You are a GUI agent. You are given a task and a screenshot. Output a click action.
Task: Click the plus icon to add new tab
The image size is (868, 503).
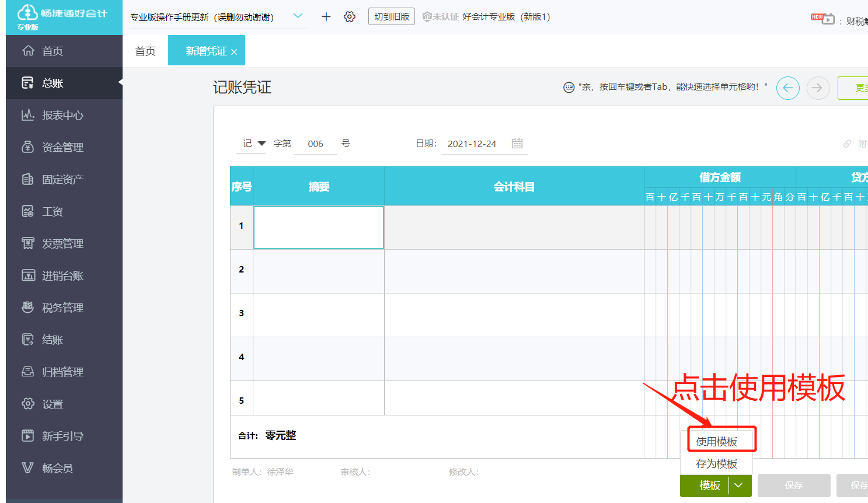coord(326,17)
